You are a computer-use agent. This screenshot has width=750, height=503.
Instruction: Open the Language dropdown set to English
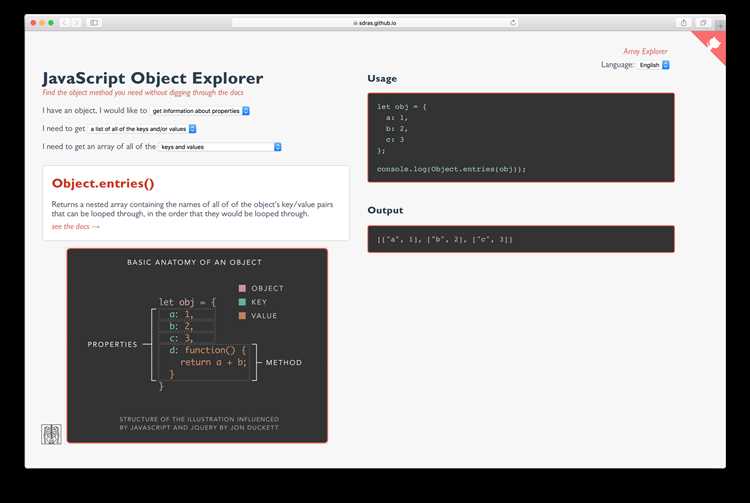click(654, 65)
